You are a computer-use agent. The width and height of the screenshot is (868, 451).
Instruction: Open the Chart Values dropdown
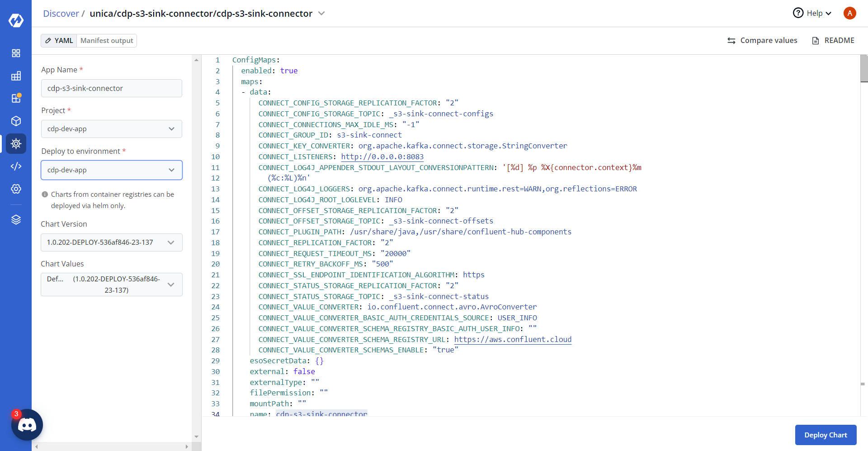tap(111, 285)
